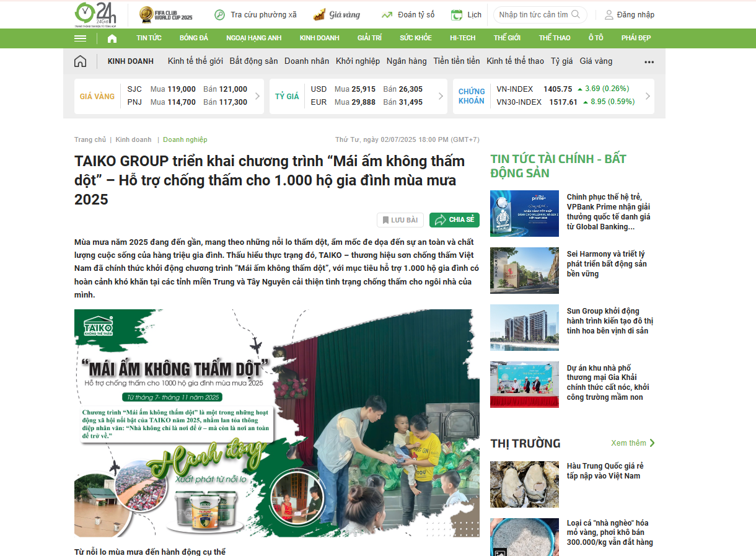Select Bất động sản subcategory
The width and height of the screenshot is (756, 556).
click(254, 61)
